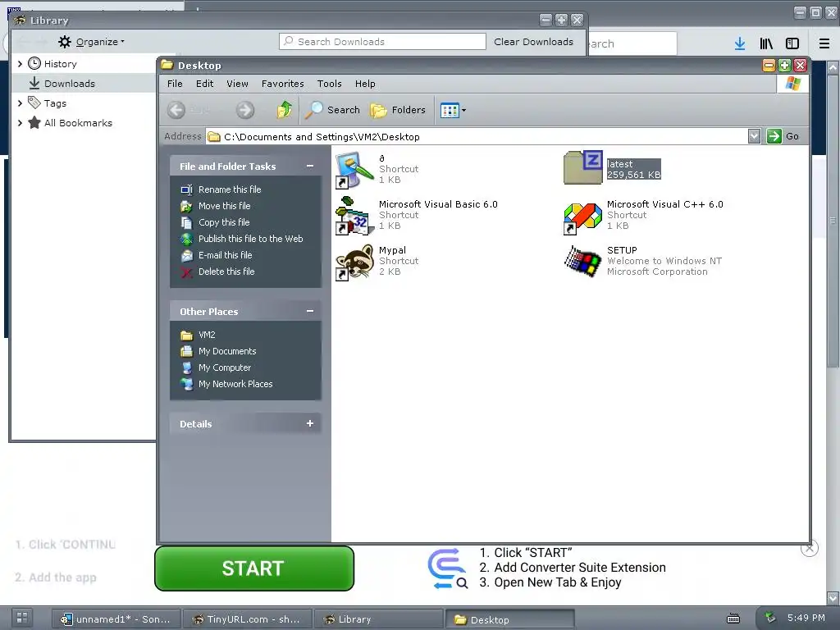Select the 'a' shortcut icon
Screen dimensions: 840x630
(x=354, y=170)
